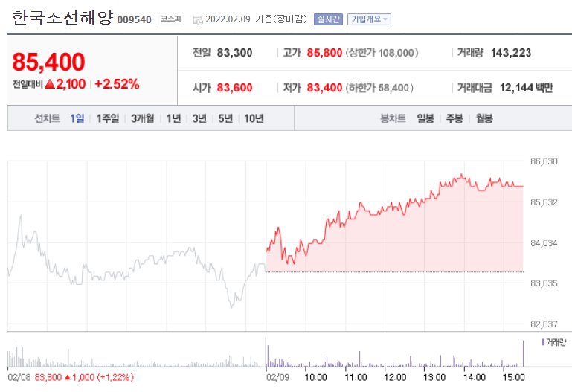Switch to the 1년 chart tab
Viewport: 572px width, 392px height.
coord(173,118)
